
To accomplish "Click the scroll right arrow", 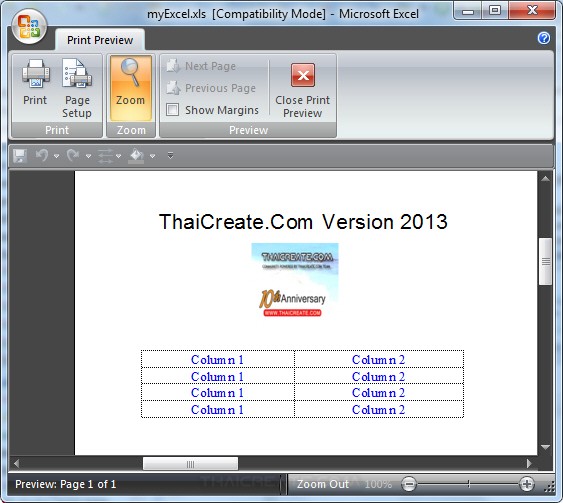I will [x=529, y=464].
